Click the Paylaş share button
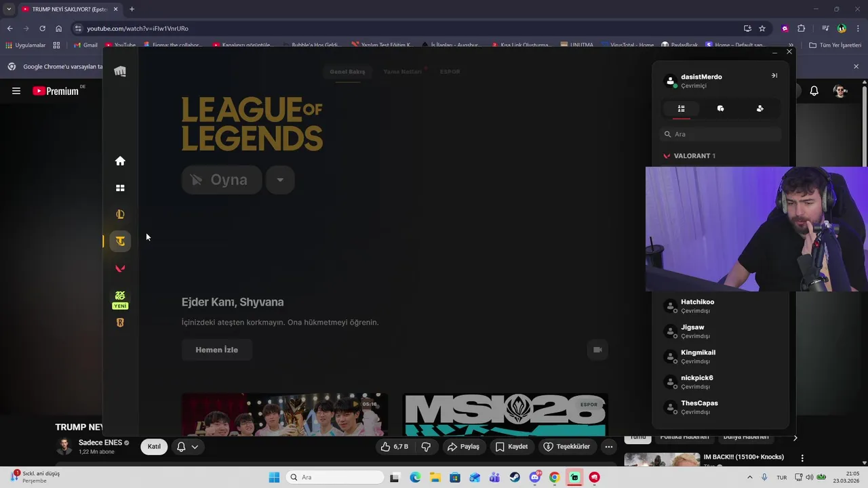Viewport: 868px width, 488px height. pyautogui.click(x=463, y=447)
